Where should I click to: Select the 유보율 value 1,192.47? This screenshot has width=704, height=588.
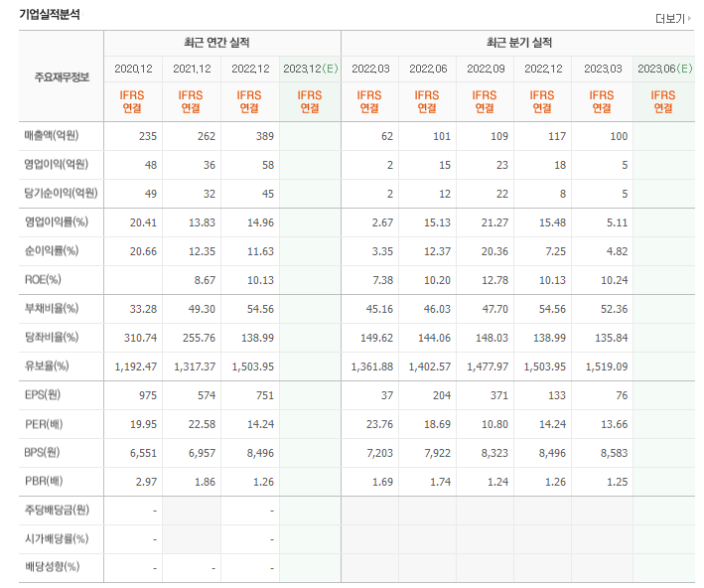(x=136, y=367)
